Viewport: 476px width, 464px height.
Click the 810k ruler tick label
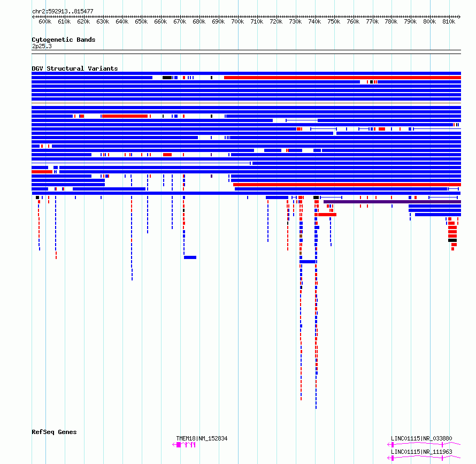[x=449, y=21]
